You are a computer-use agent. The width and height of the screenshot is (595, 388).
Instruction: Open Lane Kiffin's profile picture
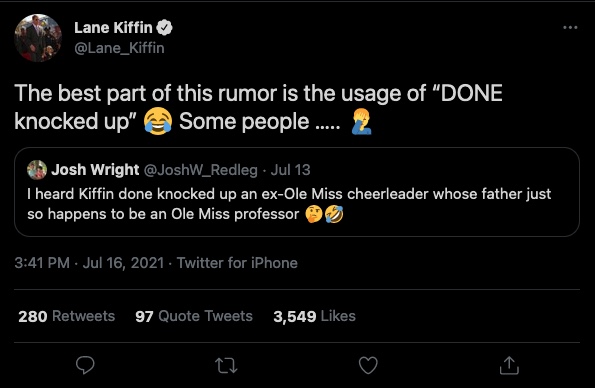(38, 38)
